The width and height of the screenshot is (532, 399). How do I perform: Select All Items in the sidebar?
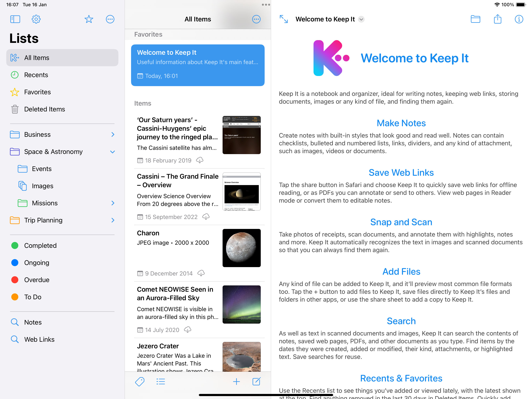[x=62, y=58]
